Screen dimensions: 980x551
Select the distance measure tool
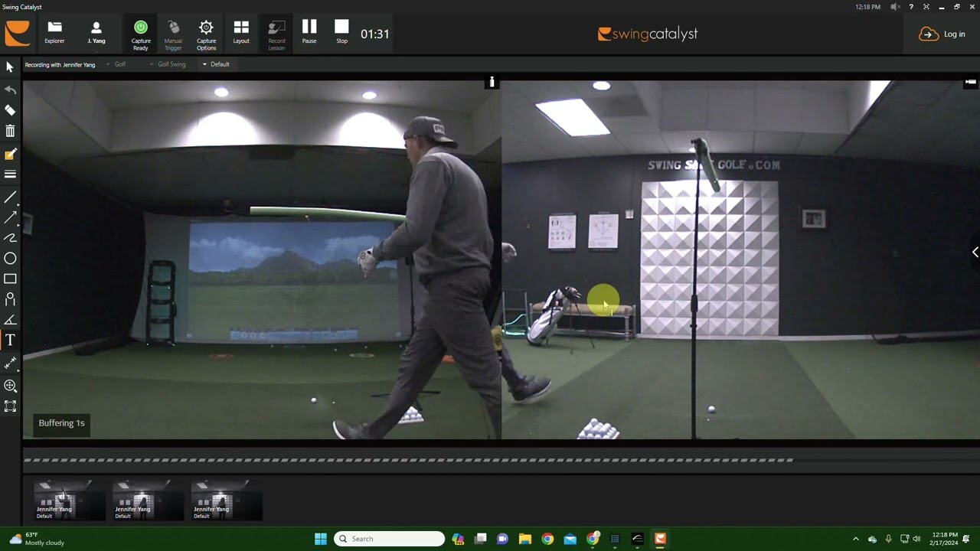(10, 362)
